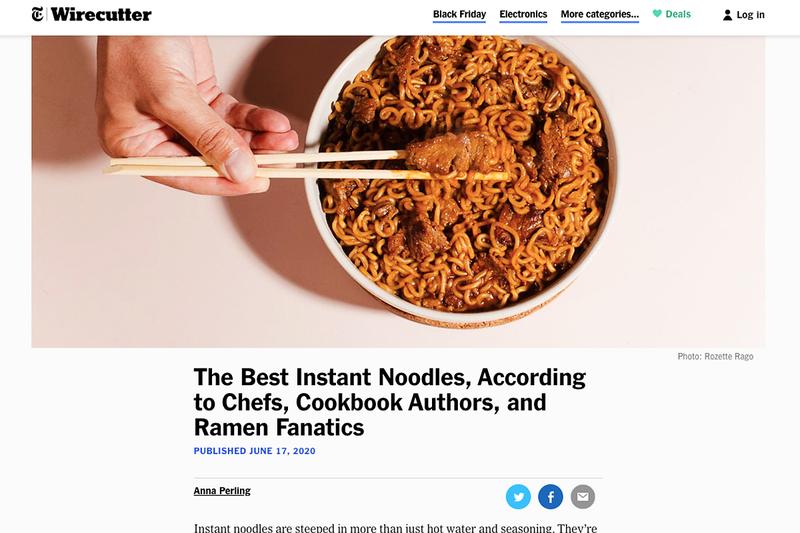
Task: Click the article intro paragraph text
Action: pyautogui.click(x=395, y=527)
